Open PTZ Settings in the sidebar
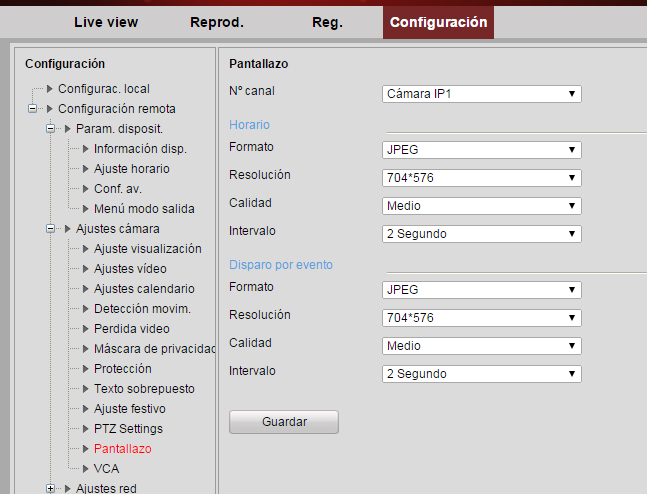This screenshot has height=494, width=647. pos(128,429)
